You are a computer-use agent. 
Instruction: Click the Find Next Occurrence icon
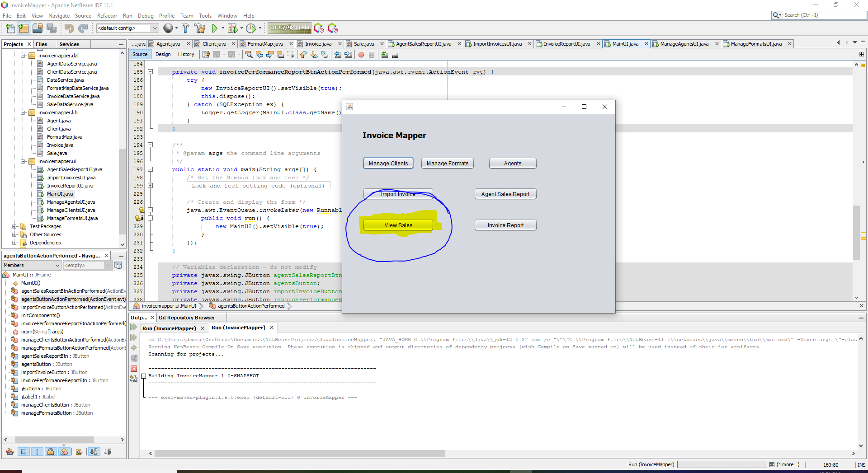pyautogui.click(x=269, y=55)
